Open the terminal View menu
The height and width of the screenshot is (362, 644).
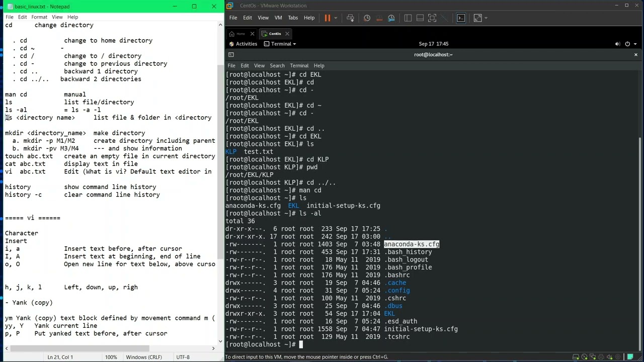(259, 65)
